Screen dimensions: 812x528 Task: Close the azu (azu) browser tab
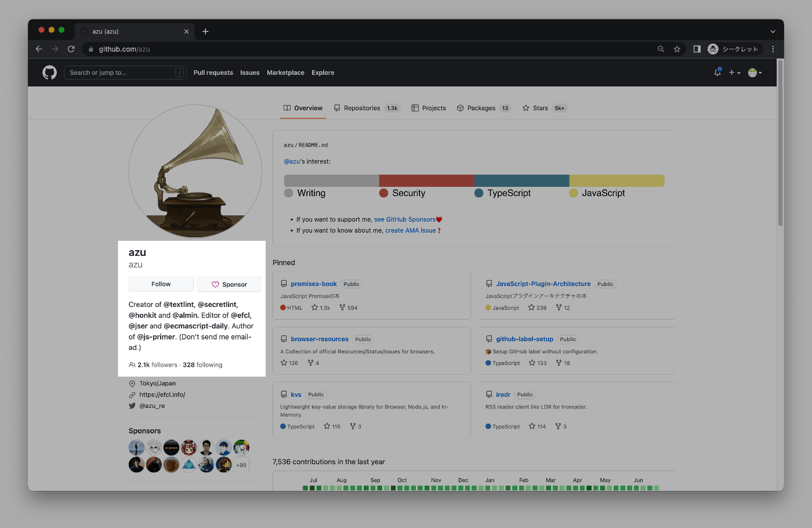tap(186, 31)
